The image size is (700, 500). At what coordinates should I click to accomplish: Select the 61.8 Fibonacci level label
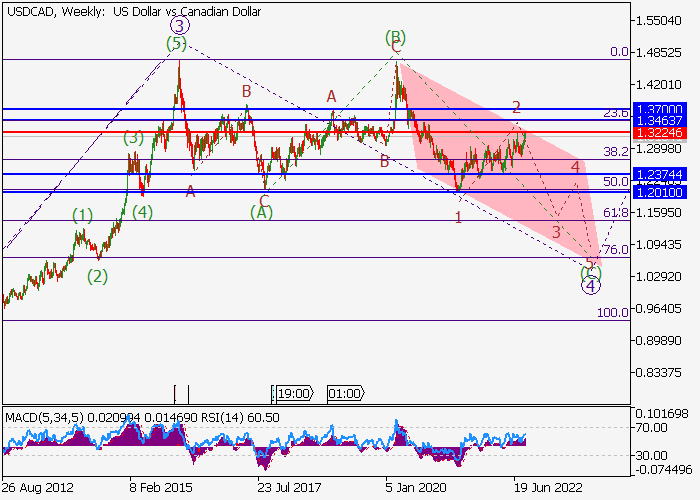click(x=616, y=213)
